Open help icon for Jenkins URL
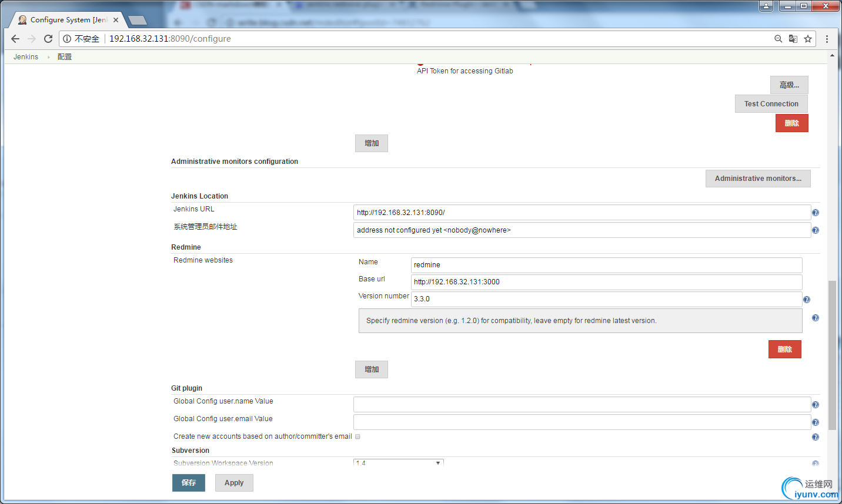842x504 pixels. [x=816, y=213]
